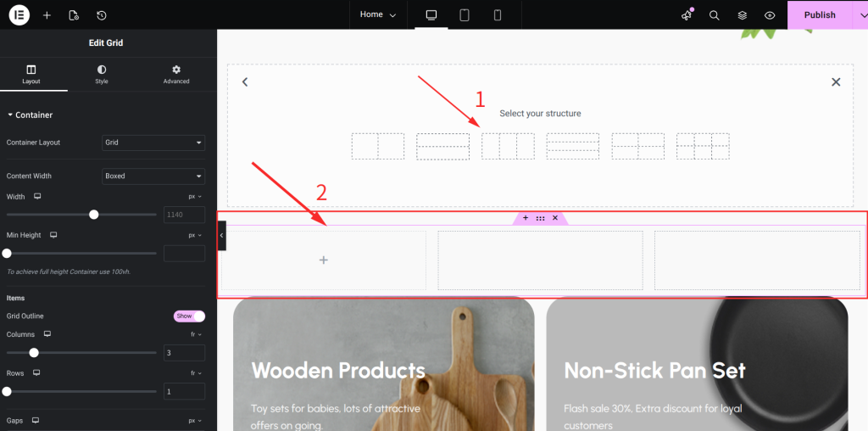Open the Content Width dropdown
The image size is (868, 431).
click(x=153, y=176)
